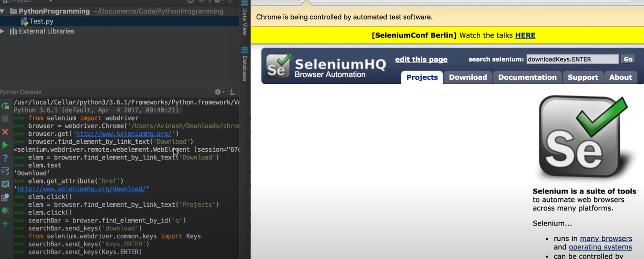Click the 'Python Console' panel title
This screenshot has height=259, width=644.
click(x=21, y=92)
